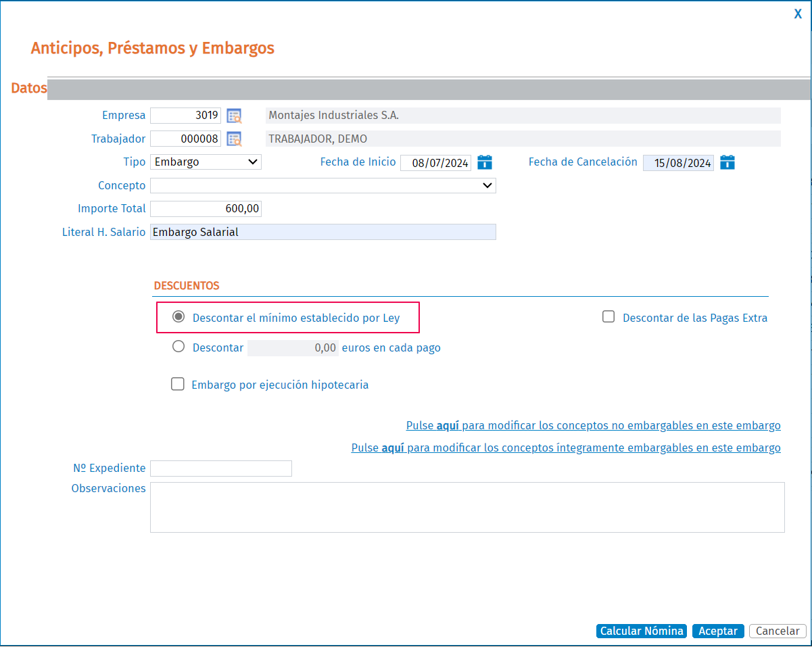This screenshot has height=647, width=812.
Task: Click the Literal H. Salario text field
Action: (323, 232)
